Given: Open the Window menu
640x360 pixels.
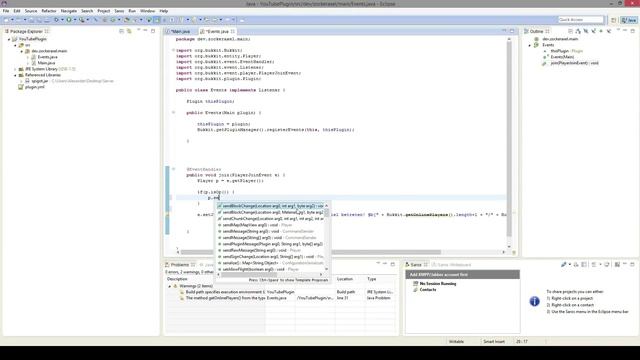Looking at the screenshot, I should point(147,11).
